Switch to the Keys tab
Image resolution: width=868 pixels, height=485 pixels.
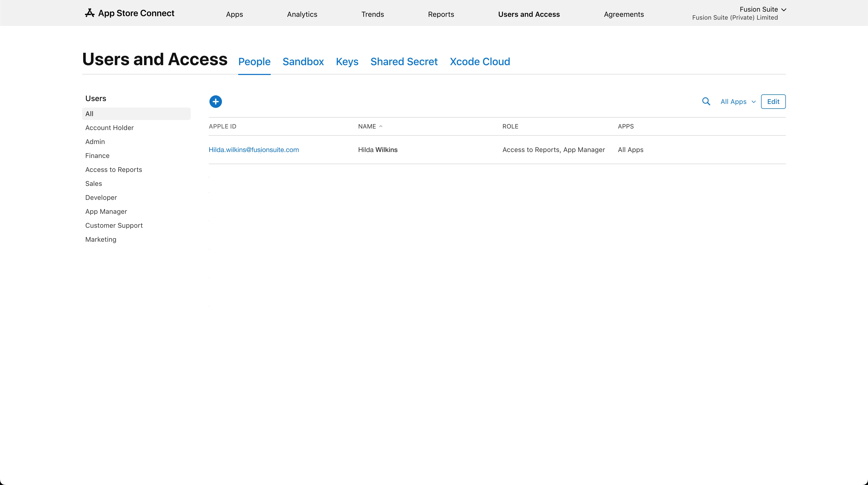(x=347, y=62)
